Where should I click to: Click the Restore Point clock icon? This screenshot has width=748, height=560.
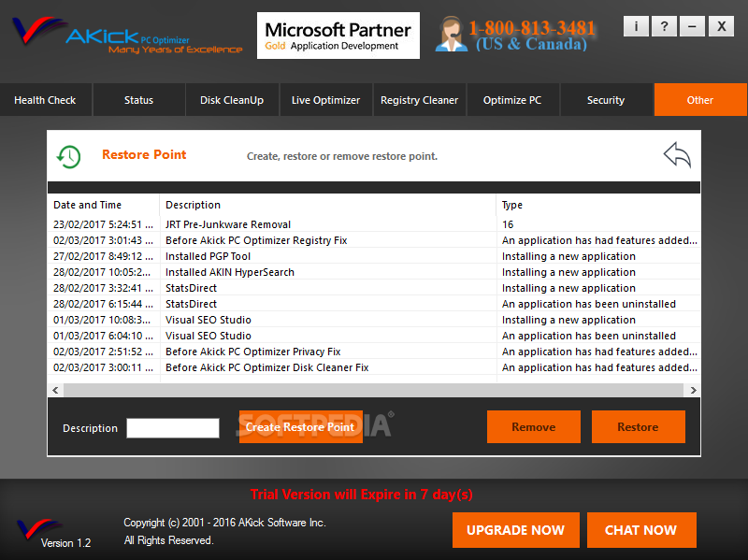[x=68, y=156]
